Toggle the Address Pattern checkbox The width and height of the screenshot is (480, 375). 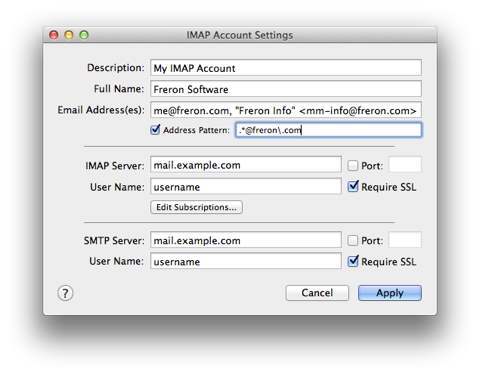155,130
